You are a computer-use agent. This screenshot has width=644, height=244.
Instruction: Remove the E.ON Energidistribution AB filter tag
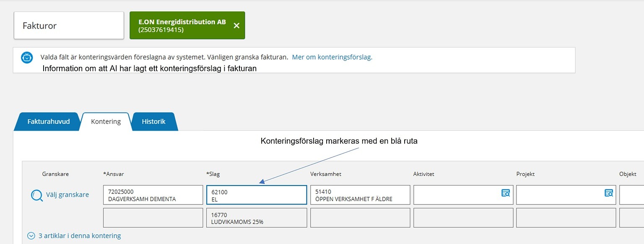tap(236, 25)
